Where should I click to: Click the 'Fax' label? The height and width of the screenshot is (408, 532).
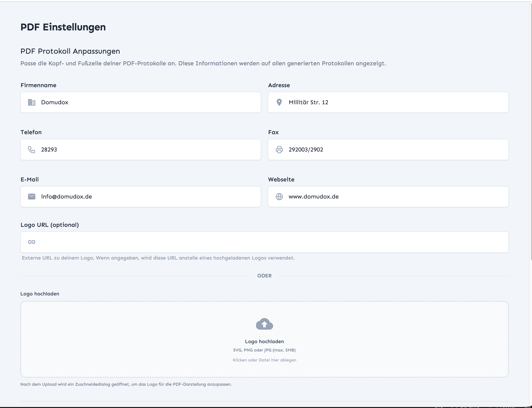(273, 132)
